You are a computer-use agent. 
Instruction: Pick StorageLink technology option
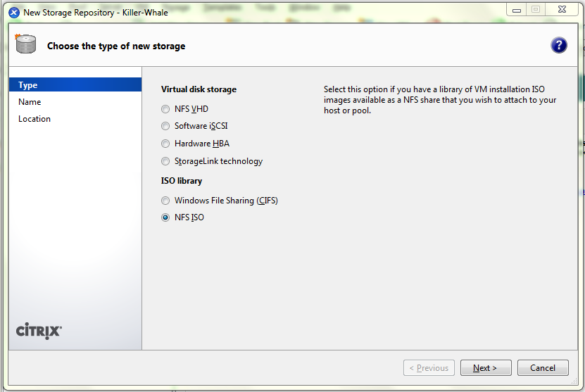165,161
